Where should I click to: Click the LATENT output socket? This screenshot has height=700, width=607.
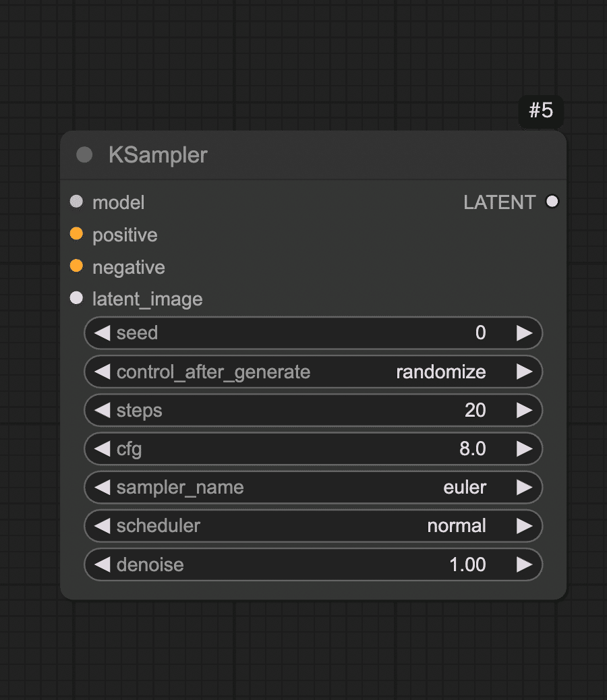coord(552,202)
